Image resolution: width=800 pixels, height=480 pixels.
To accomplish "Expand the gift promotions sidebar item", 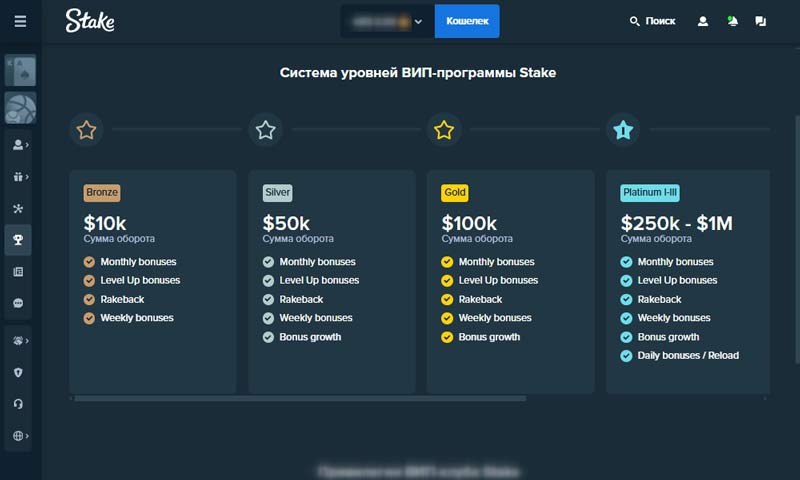I will tap(19, 177).
